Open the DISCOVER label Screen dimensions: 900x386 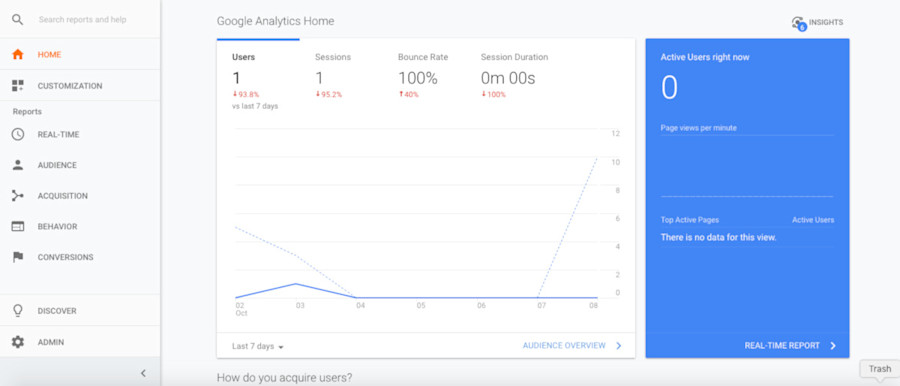click(57, 311)
